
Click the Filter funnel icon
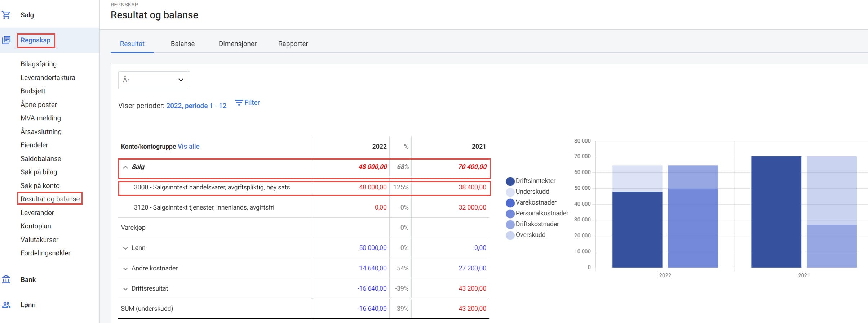[x=239, y=103]
